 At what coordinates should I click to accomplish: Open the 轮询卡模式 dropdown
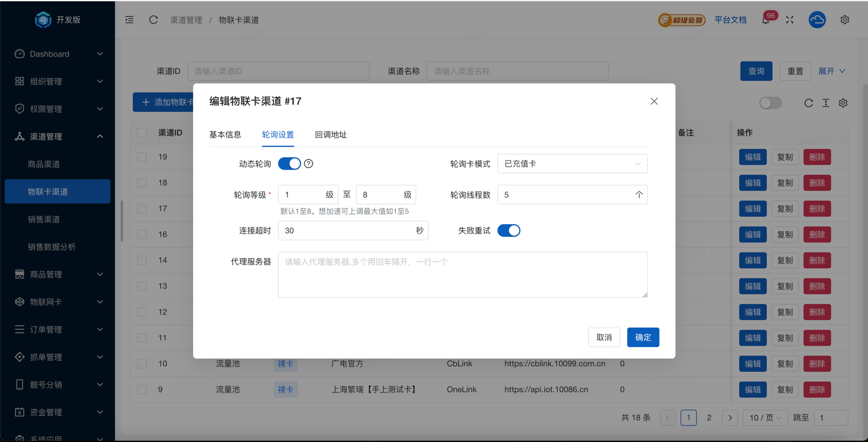(x=572, y=164)
